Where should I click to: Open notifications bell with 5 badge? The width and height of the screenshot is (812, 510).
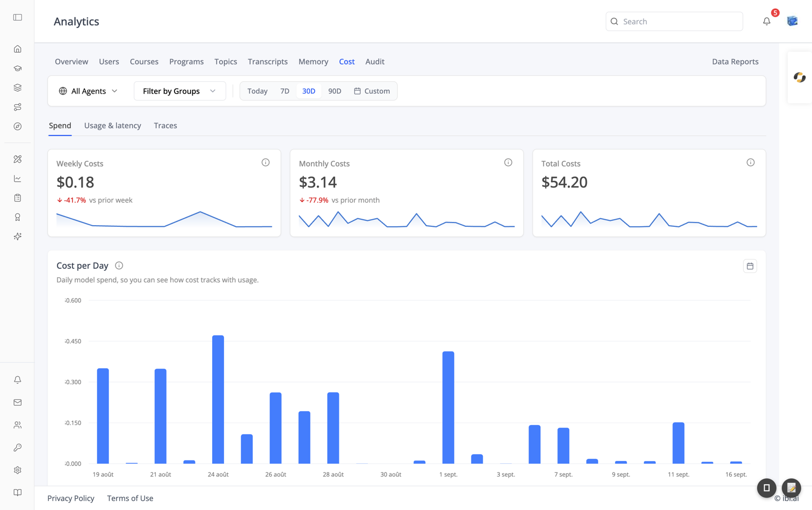pos(767,21)
